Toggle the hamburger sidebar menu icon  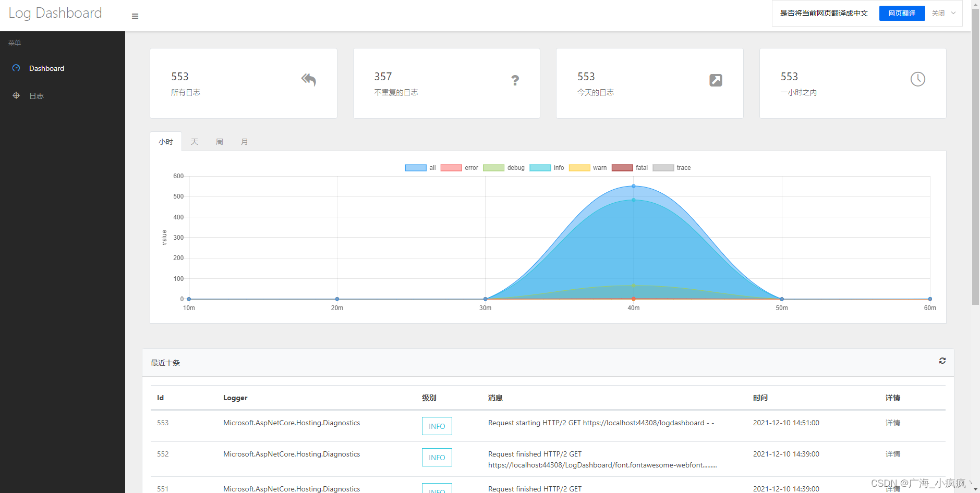tap(135, 16)
